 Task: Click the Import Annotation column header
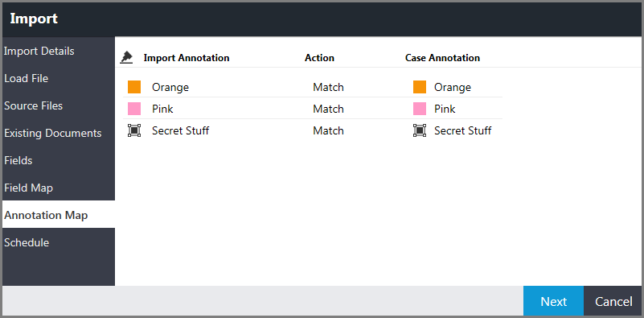tap(187, 58)
